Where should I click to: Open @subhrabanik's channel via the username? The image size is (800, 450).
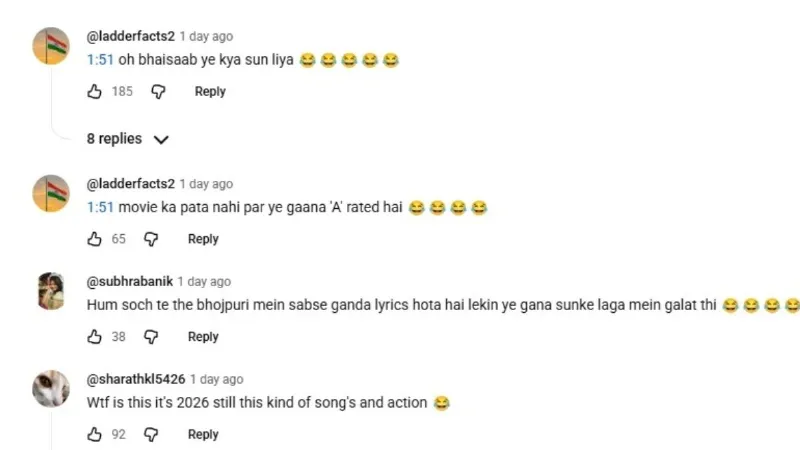[129, 282]
